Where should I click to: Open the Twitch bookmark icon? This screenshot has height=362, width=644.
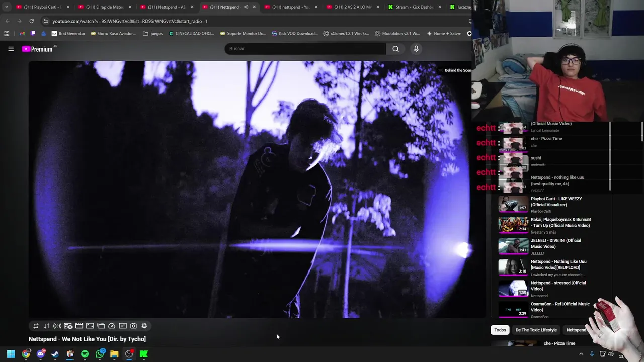coord(33,34)
